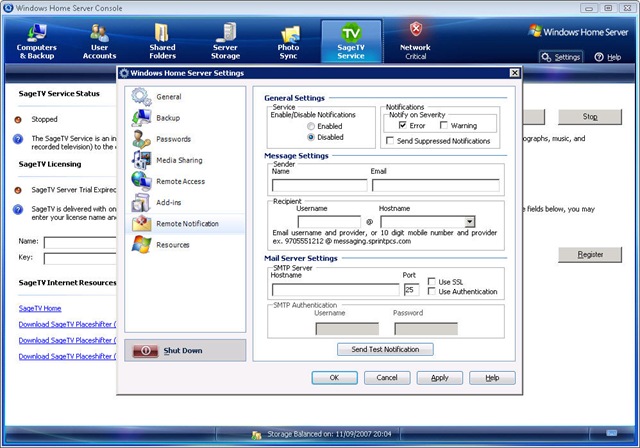640x448 pixels.
Task: Select General settings gear icon
Action: tap(141, 97)
